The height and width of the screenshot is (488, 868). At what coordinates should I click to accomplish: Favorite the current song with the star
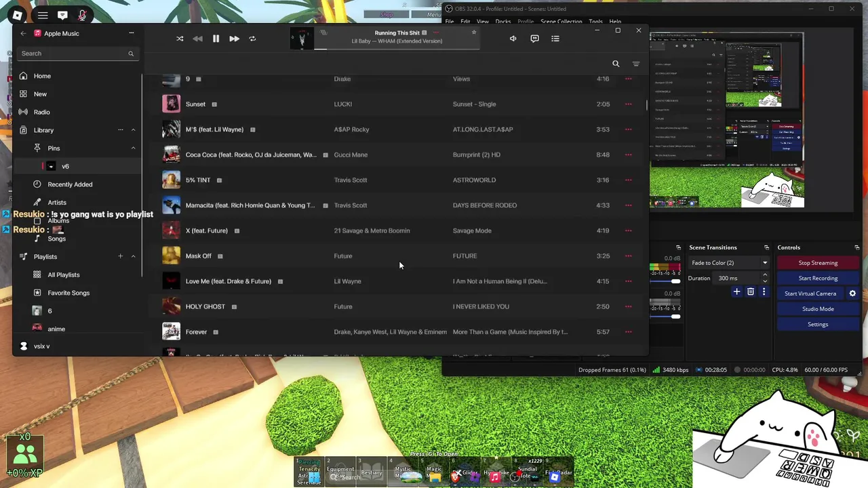pyautogui.click(x=474, y=32)
